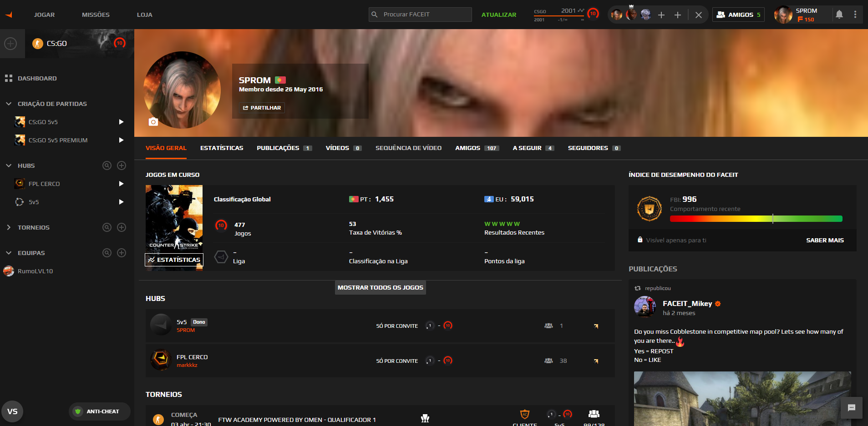Add a party member with second plus slot
This screenshot has height=426, width=868.
678,15
